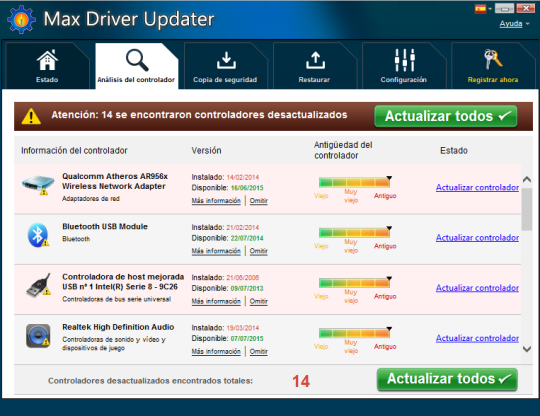
Task: Close the Max Driver Updater window
Action: pyautogui.click(x=526, y=8)
